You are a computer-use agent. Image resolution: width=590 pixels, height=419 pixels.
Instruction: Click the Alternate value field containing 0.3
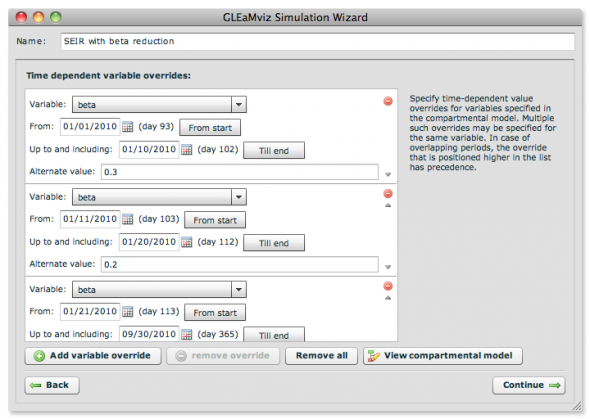tap(240, 172)
